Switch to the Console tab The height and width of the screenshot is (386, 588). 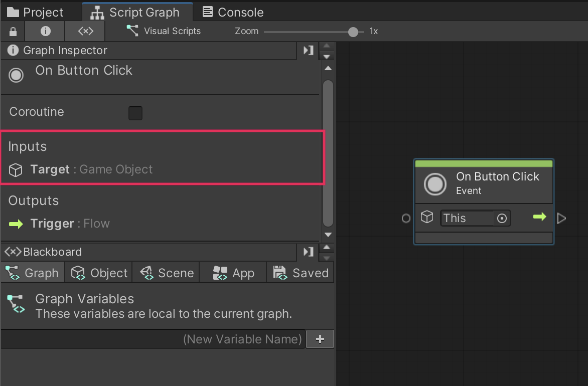coord(233,12)
